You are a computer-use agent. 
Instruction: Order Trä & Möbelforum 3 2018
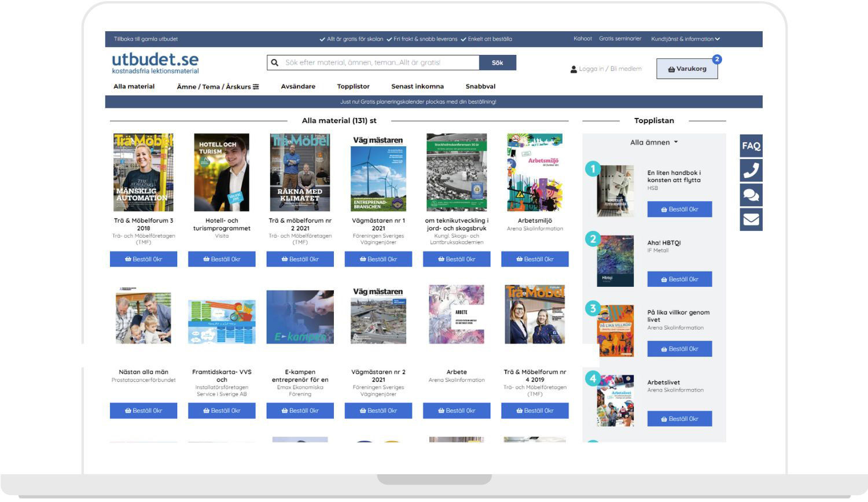(x=144, y=259)
